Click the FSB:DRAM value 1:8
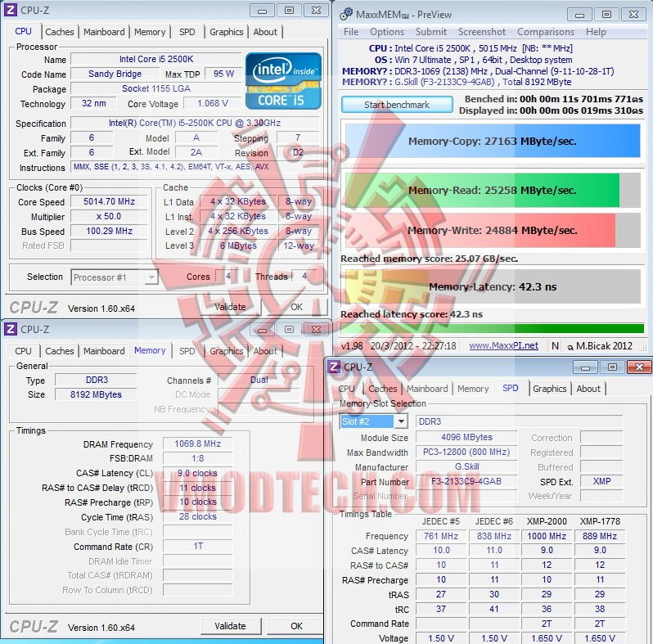This screenshot has height=644, width=653. (197, 458)
